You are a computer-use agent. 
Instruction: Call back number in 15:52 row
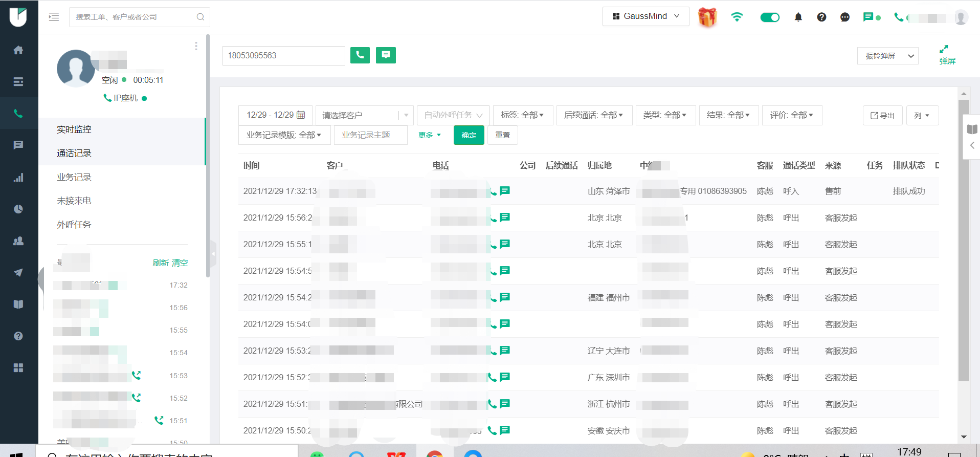[492, 377]
